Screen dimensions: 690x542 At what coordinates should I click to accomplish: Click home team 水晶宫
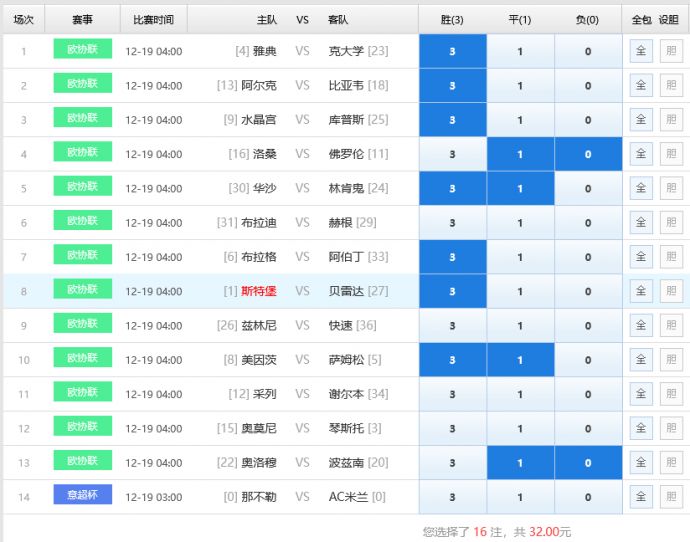[259, 120]
